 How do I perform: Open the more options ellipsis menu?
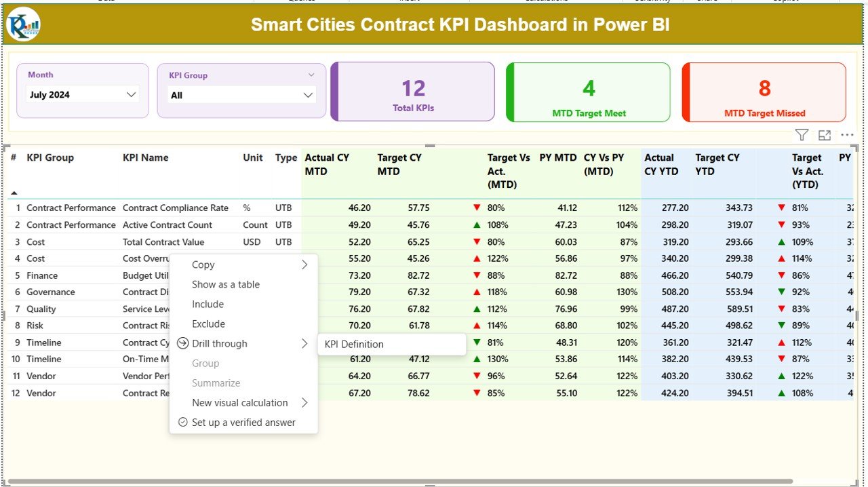click(x=847, y=136)
